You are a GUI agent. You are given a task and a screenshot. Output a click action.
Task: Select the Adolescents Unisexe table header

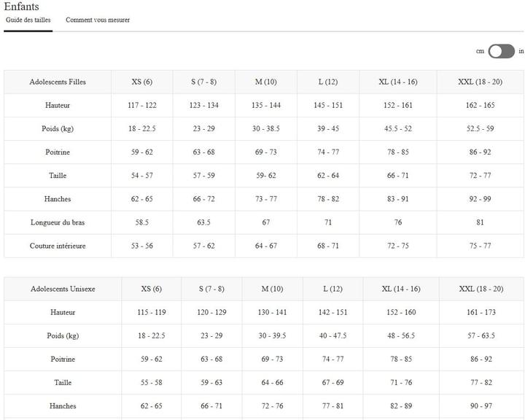coord(63,289)
